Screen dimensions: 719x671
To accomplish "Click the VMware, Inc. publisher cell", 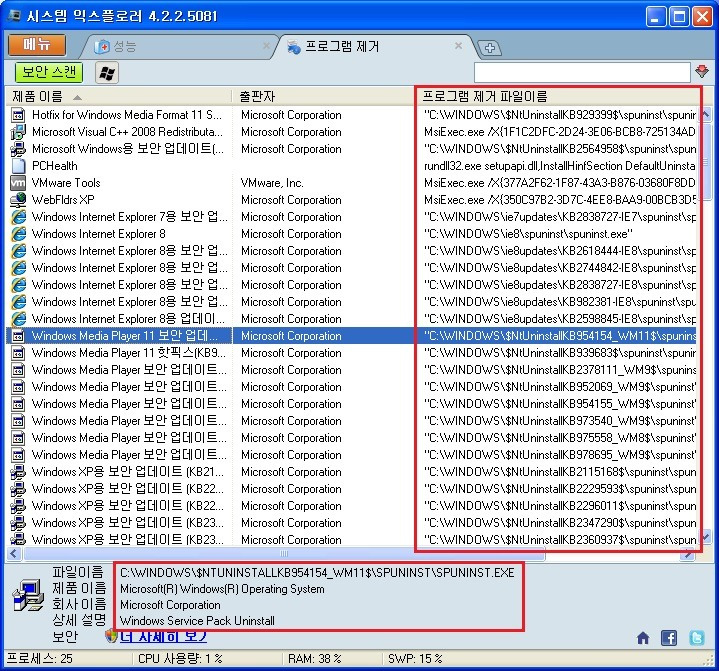I will (x=272, y=183).
